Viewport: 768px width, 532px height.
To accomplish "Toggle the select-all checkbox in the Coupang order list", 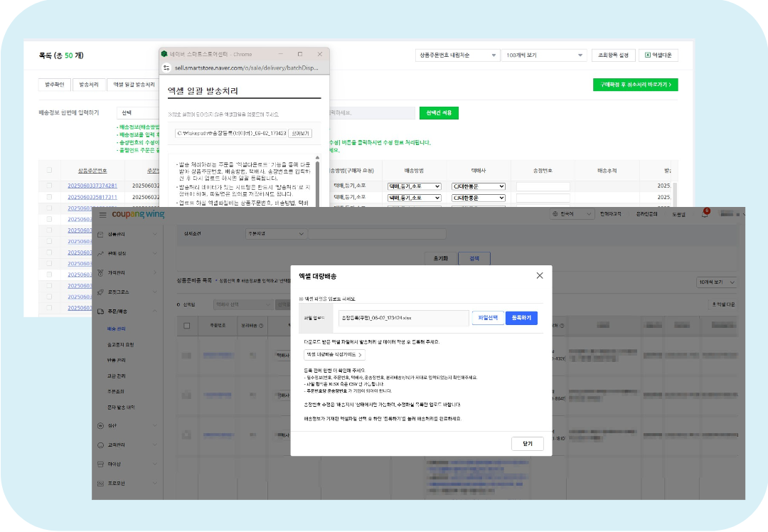I will pyautogui.click(x=186, y=325).
